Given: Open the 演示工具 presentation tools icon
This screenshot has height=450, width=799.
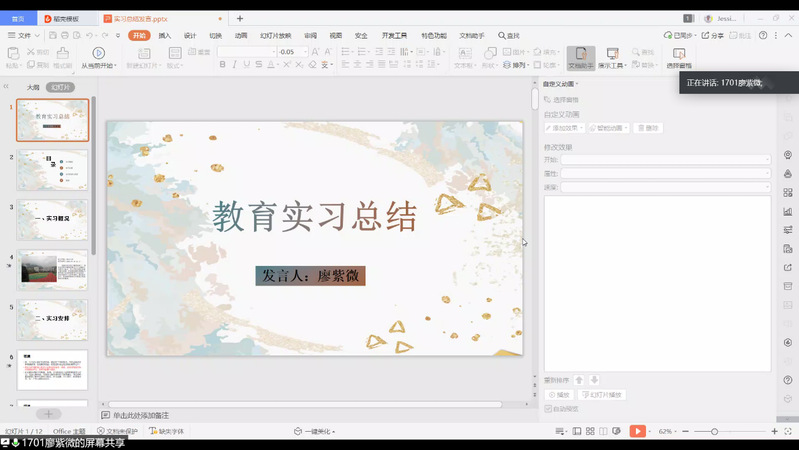Looking at the screenshot, I should [x=610, y=53].
